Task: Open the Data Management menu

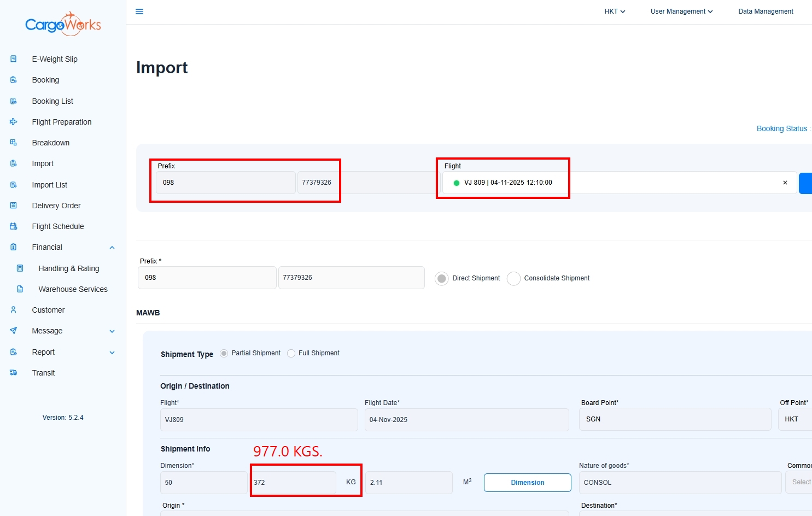Action: (766, 11)
